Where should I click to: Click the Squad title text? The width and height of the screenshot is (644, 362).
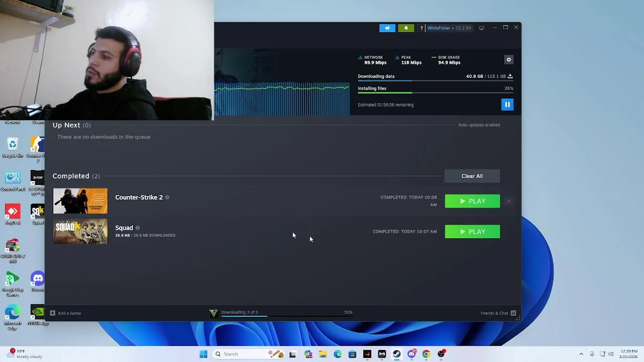point(124,228)
